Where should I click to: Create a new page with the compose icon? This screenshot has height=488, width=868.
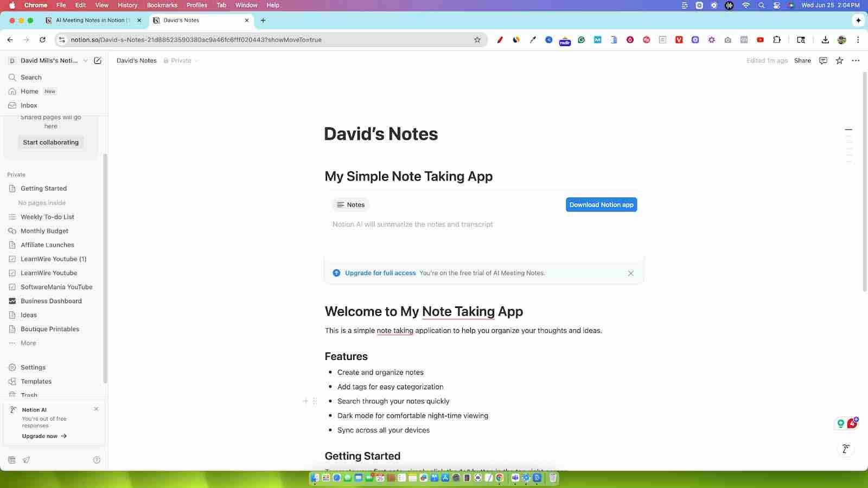(98, 61)
